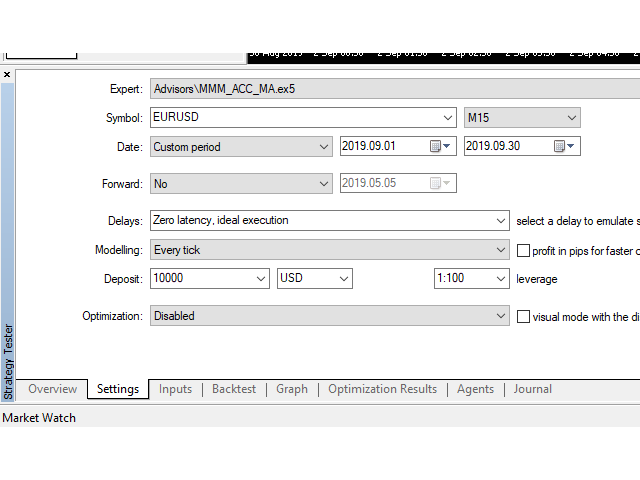Switch to the Inputs tab

click(175, 389)
